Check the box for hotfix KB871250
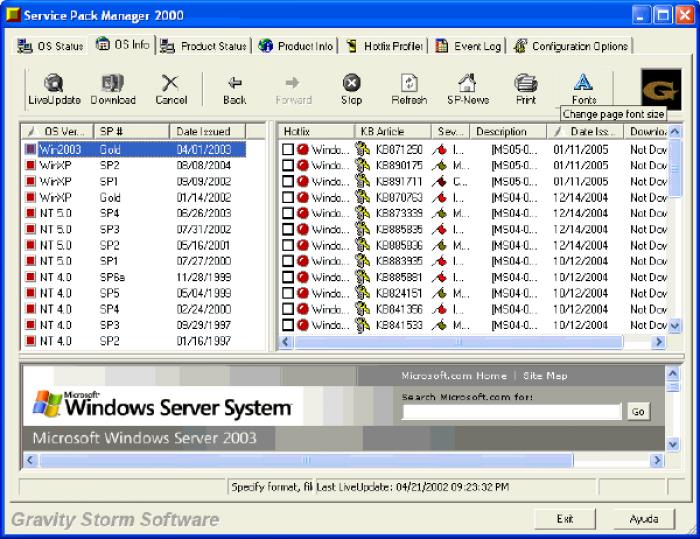 288,149
